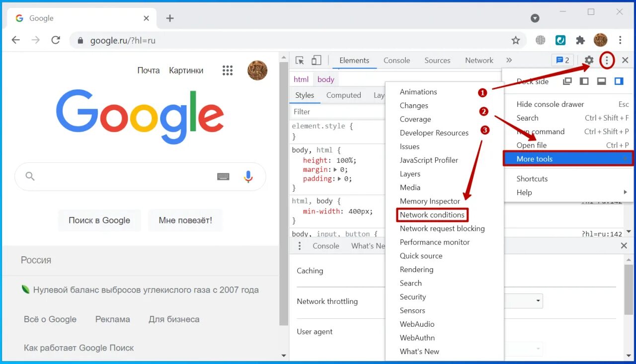Image resolution: width=636 pixels, height=364 pixels.
Task: Click the browser forward arrow
Action: (x=36, y=40)
